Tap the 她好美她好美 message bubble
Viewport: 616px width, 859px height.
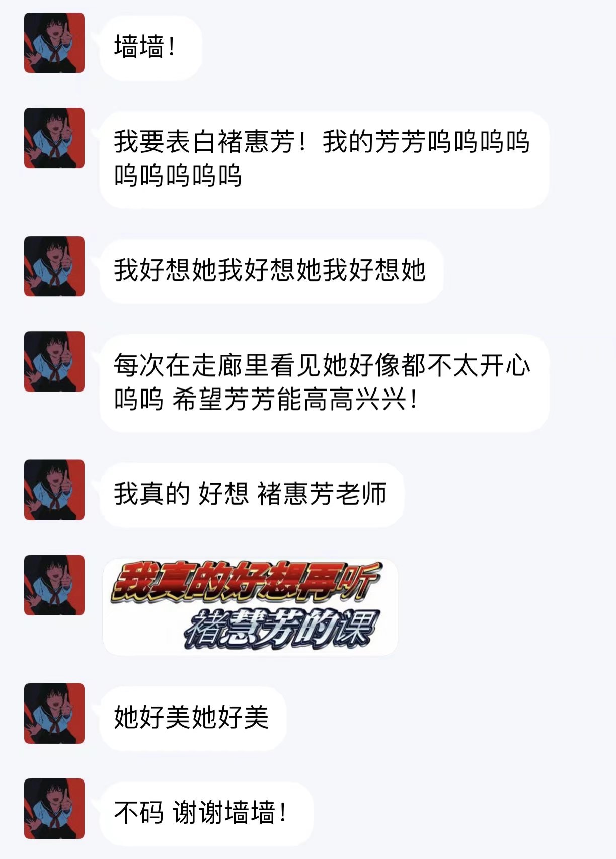click(193, 718)
